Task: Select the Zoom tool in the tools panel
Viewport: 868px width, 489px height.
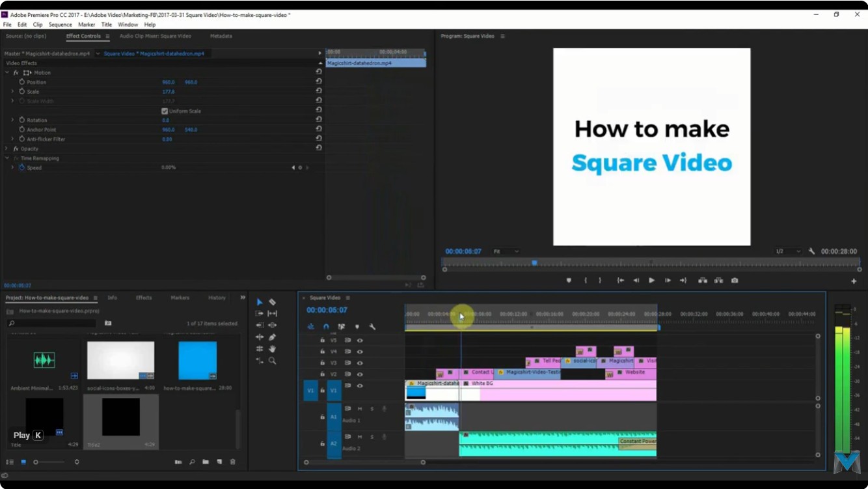Action: [272, 360]
